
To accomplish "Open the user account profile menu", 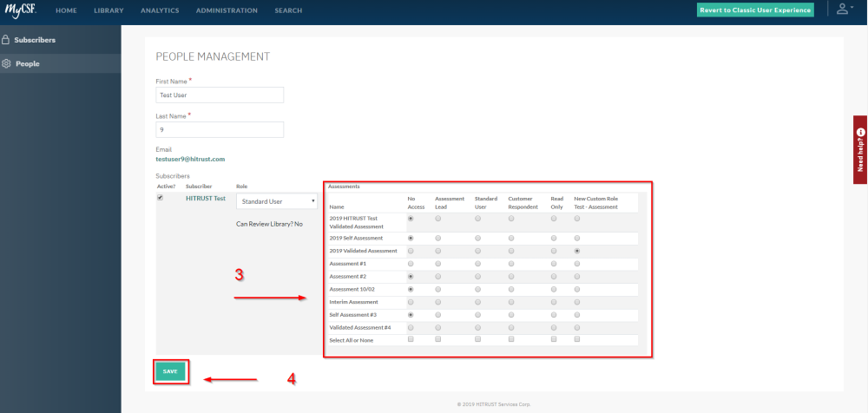I will (842, 10).
